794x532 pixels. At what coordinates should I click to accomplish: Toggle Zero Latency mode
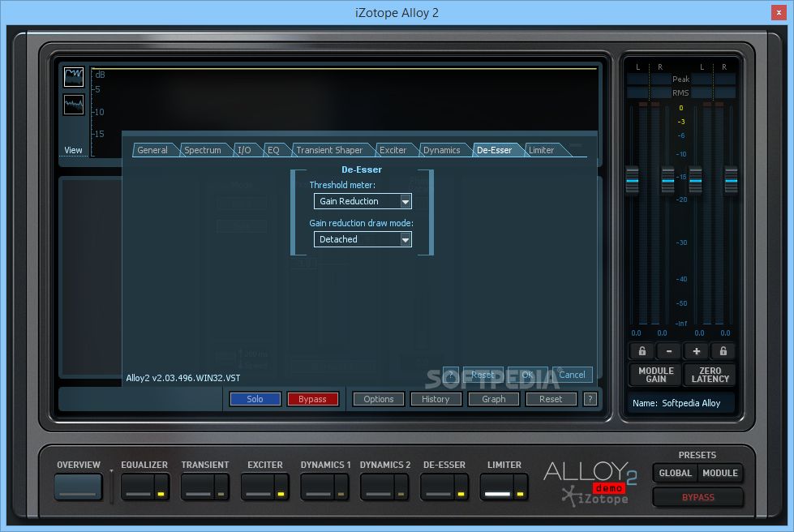(x=710, y=375)
